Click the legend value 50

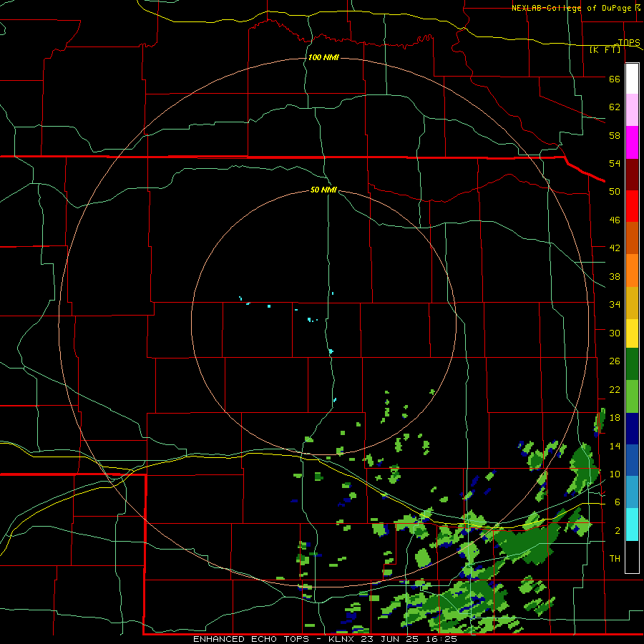(615, 191)
